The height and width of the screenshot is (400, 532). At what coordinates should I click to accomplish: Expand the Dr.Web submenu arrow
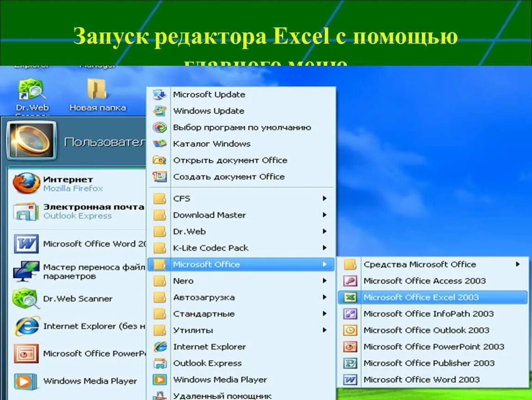(325, 231)
